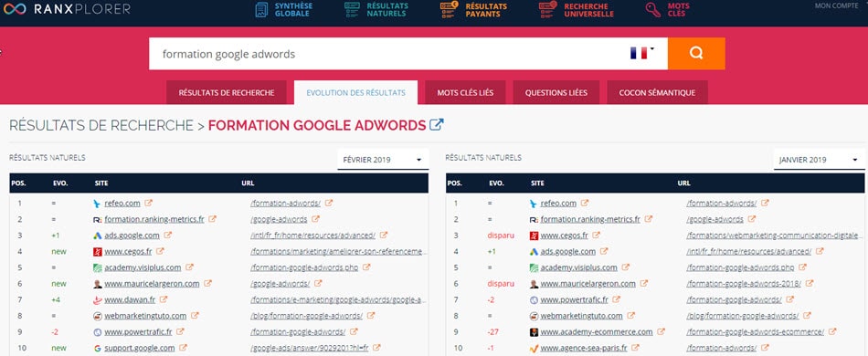Open external icon after /google-ads/answer/9029201?hl=fr URL

[x=376, y=348]
